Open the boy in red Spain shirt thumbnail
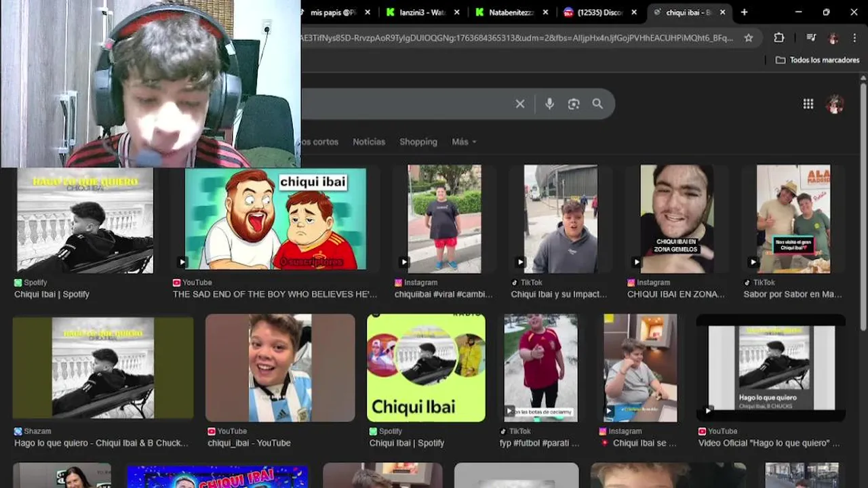This screenshot has height=488, width=868. point(540,368)
